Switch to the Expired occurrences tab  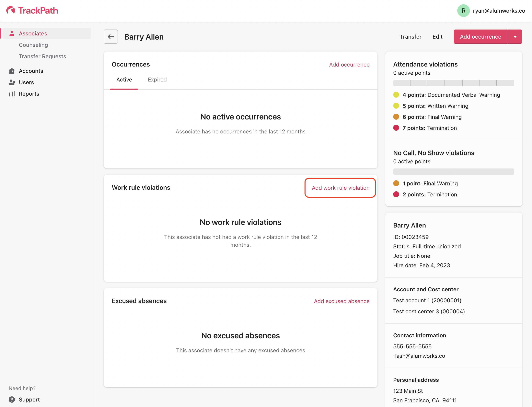[157, 80]
